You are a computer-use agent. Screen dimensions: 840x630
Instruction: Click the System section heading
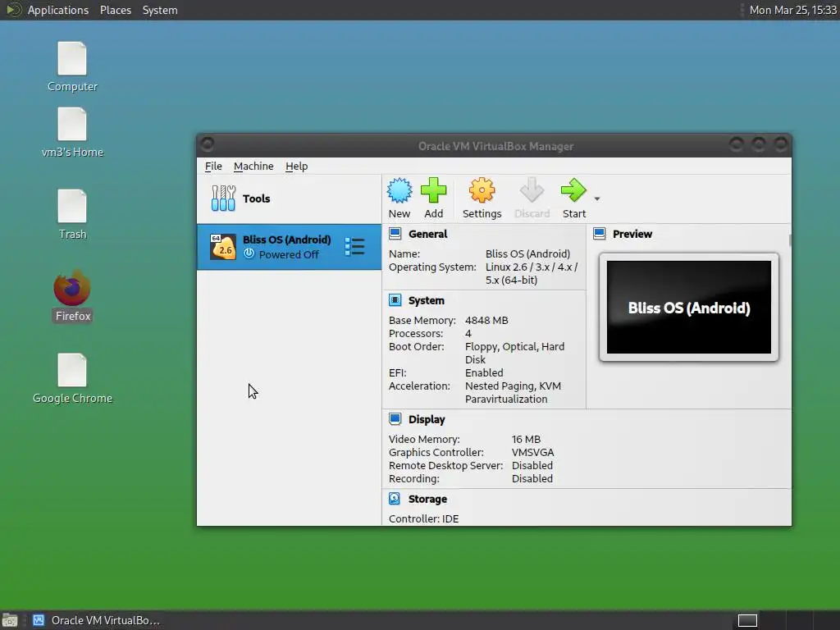[x=426, y=300]
